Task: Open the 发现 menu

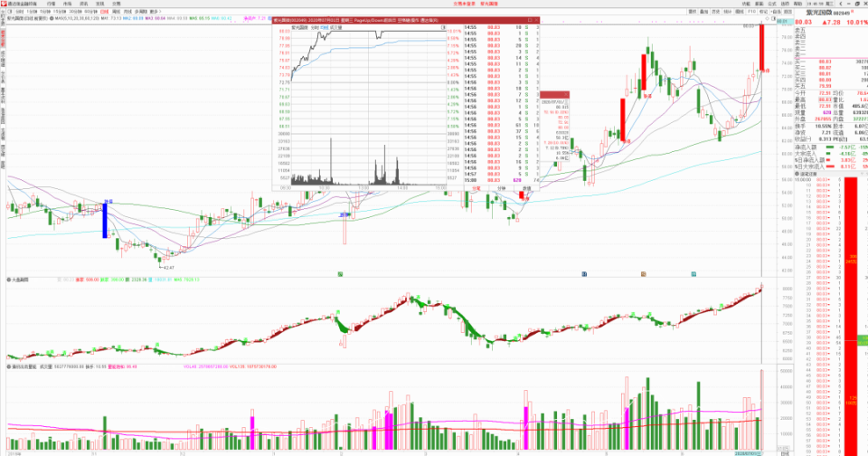Action: tap(99, 4)
